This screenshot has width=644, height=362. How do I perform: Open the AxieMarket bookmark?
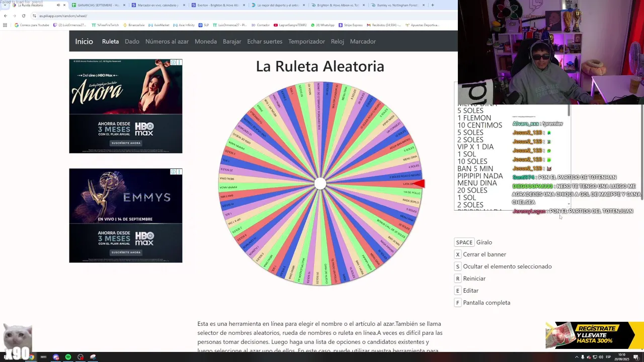coord(159,25)
